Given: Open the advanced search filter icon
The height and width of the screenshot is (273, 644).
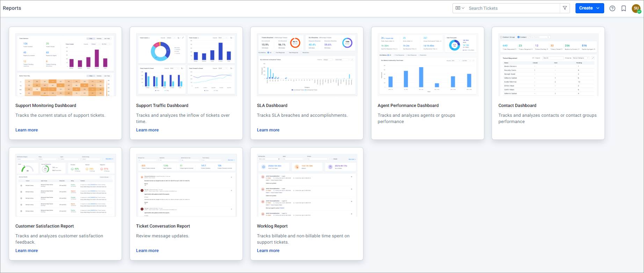Looking at the screenshot, I should coord(565,8).
